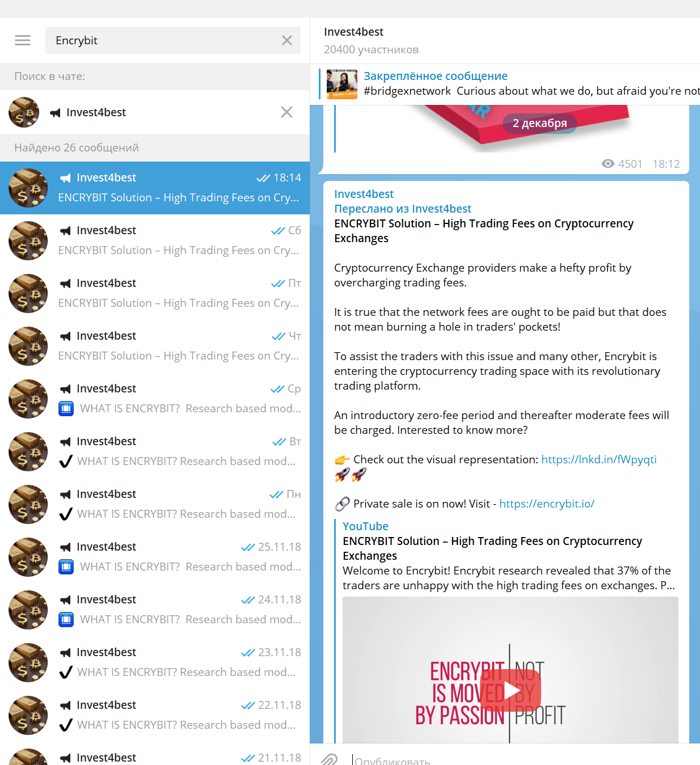Click double-check read mark on 18:14 result
The image size is (700, 765).
263,178
